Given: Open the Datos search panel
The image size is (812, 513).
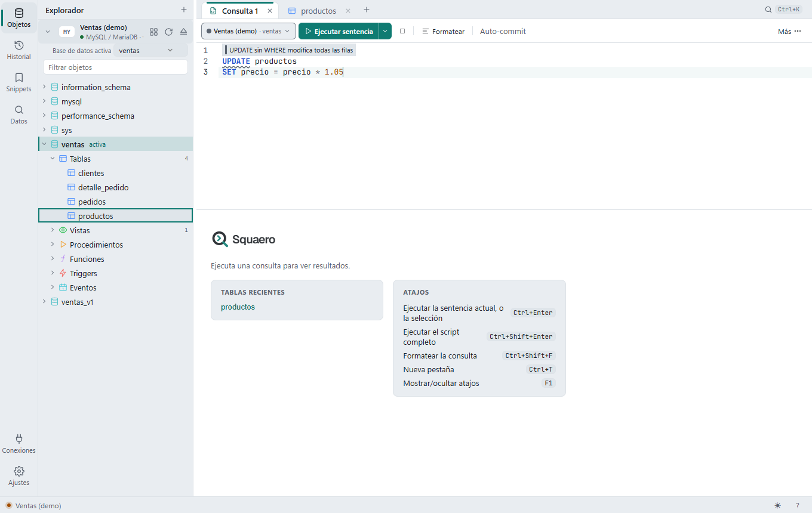Looking at the screenshot, I should (x=19, y=115).
